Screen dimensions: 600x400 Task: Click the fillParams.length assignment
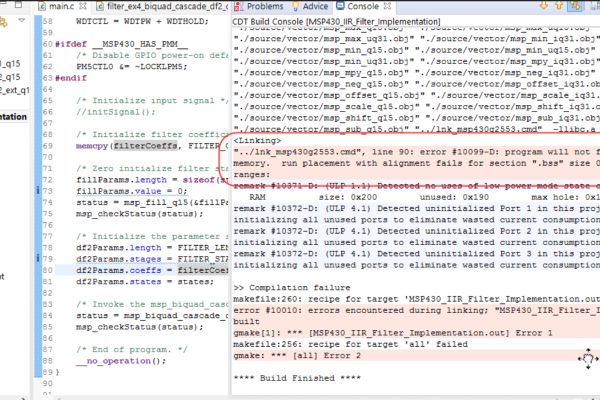(152, 180)
